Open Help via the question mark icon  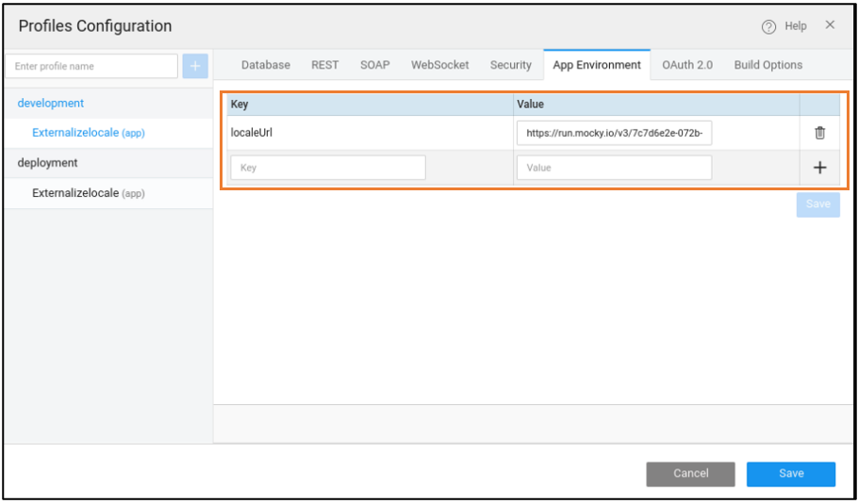coord(768,26)
